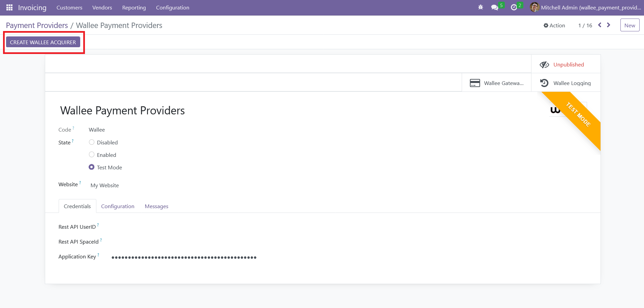Open the apps grid menu icon
Viewport: 644px width, 308px height.
pos(9,7)
